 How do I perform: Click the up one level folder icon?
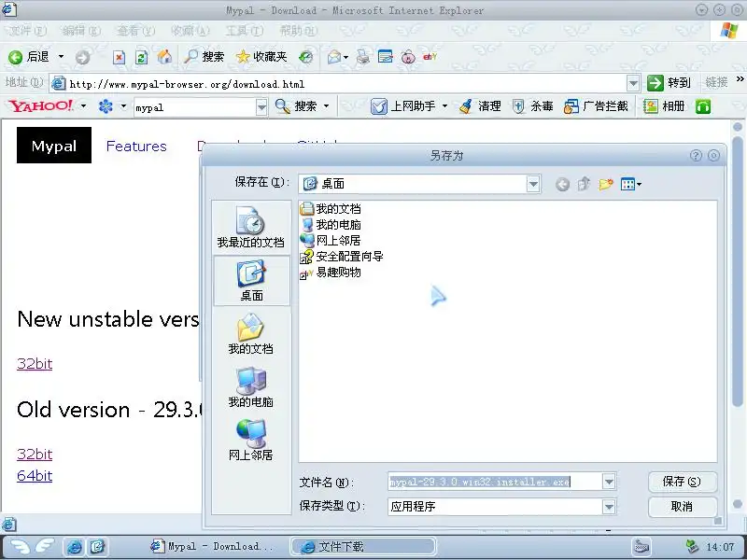[584, 184]
